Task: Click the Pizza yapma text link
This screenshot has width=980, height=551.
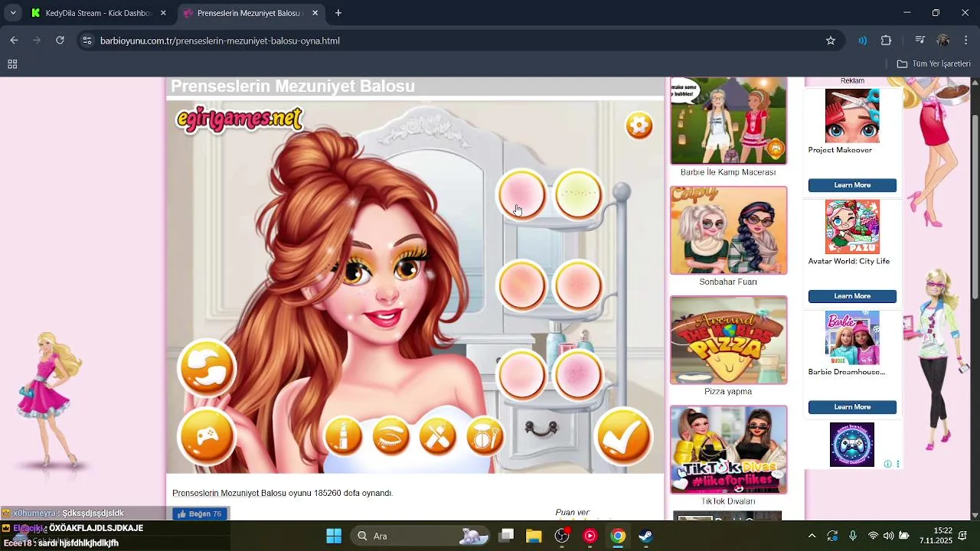Action: coord(728,391)
